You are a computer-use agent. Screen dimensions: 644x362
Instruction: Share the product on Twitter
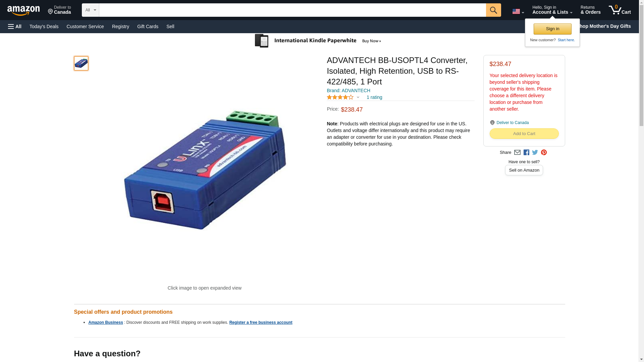[x=535, y=153]
